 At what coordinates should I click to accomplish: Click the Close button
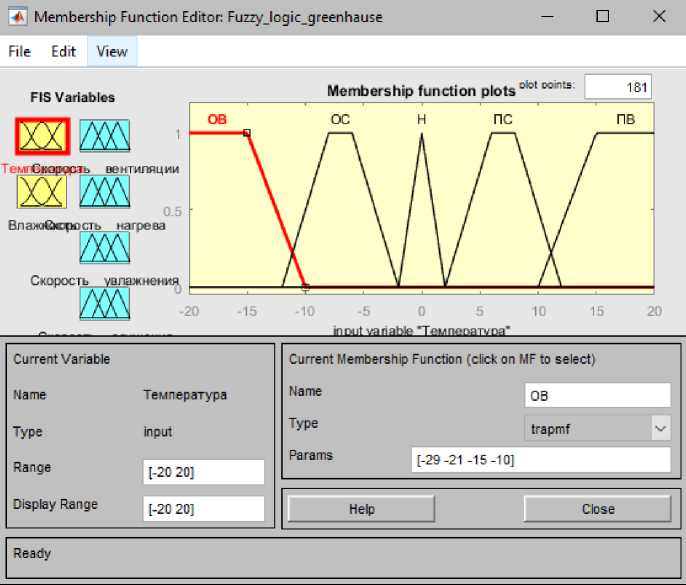[x=598, y=509]
